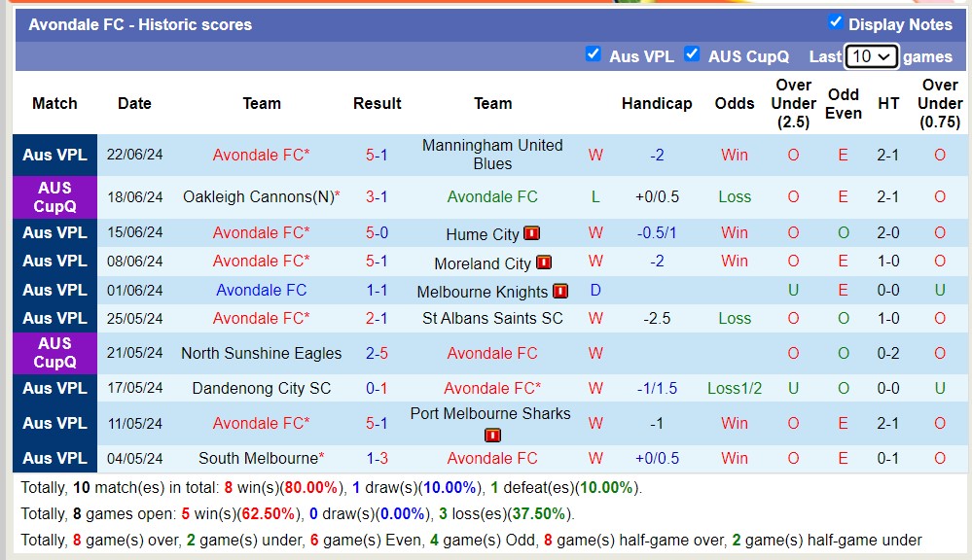
Task: Click red card icon next to Hume City
Action: tap(531, 233)
